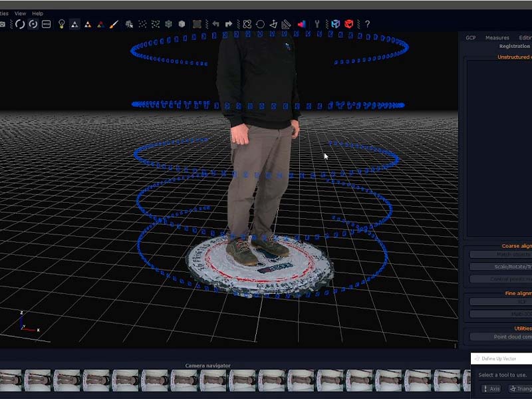This screenshot has height=399, width=532.
Task: Click the red and blue chart icon
Action: (x=302, y=24)
